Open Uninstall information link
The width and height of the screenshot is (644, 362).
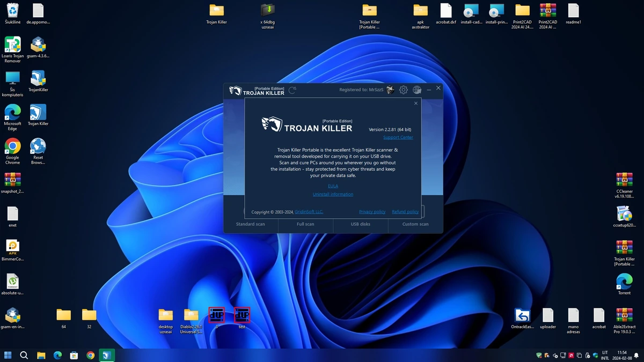333,195
